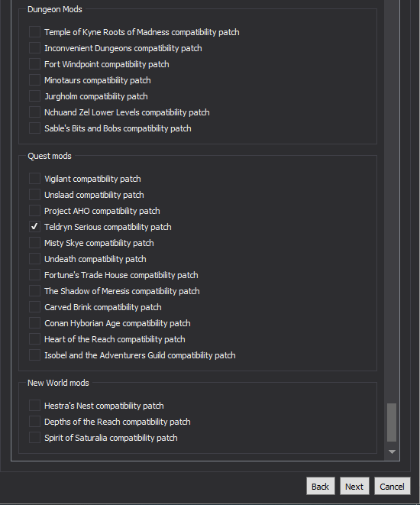
Task: Enable Temple of Kyne Roots of Madness patch
Action: pos(34,32)
